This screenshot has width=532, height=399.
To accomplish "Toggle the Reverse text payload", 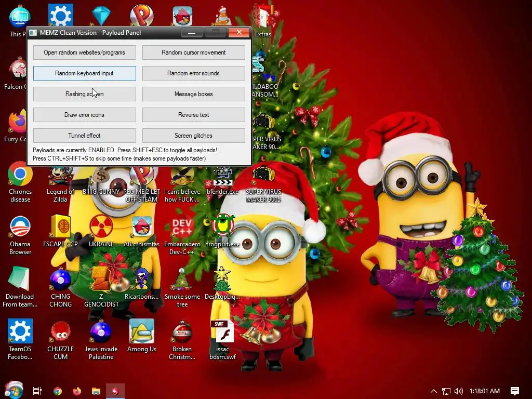I will point(193,115).
